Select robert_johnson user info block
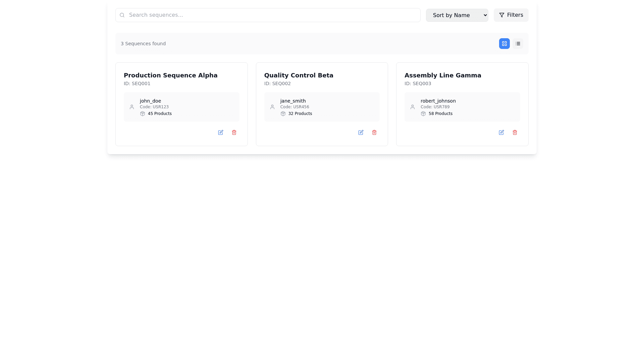This screenshot has width=644, height=362. pos(462,107)
